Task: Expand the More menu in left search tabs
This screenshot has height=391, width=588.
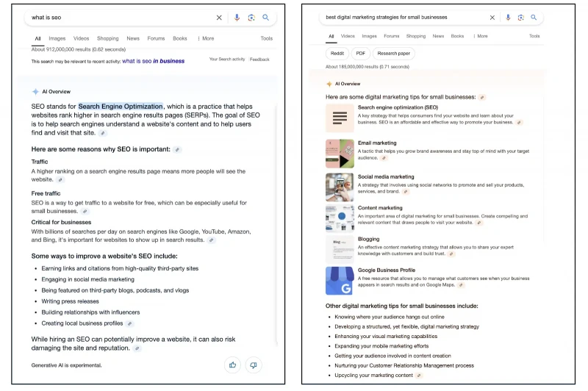Action: point(206,39)
